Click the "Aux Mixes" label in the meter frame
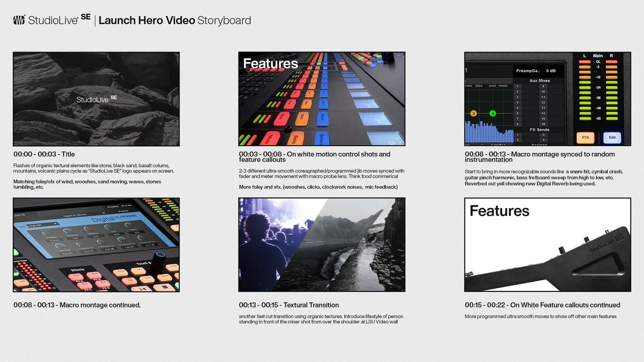644x362 pixels. click(x=540, y=81)
